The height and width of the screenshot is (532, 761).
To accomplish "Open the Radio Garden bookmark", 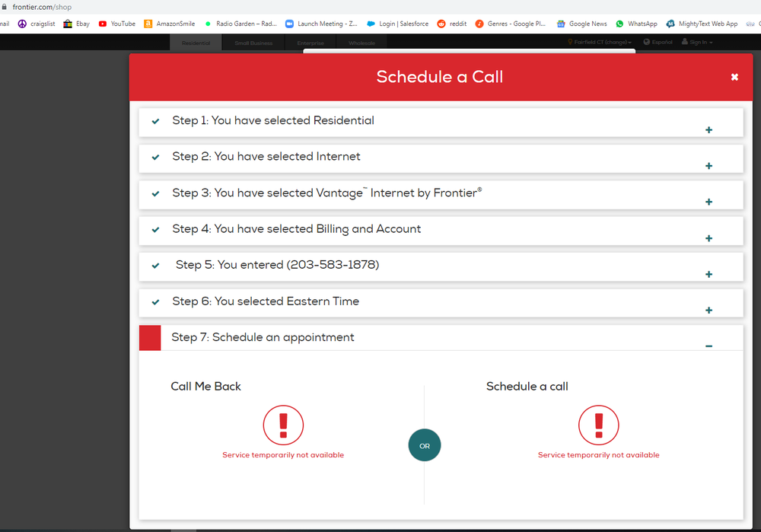I will 240,24.
